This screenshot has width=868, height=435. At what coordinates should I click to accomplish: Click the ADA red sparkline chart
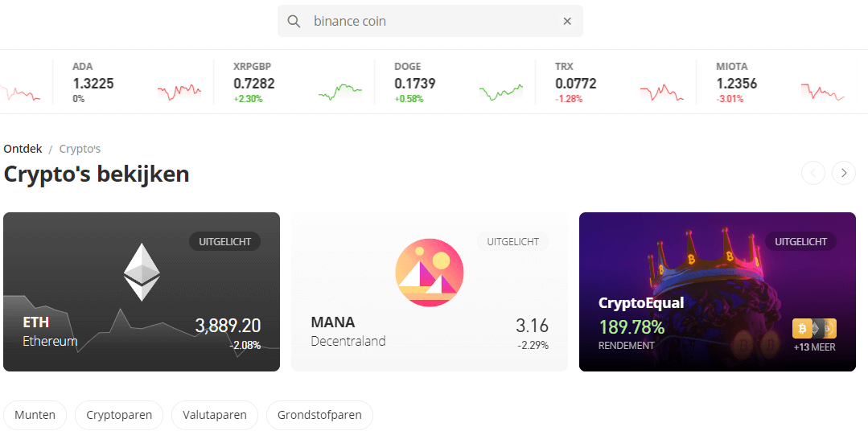tap(179, 92)
